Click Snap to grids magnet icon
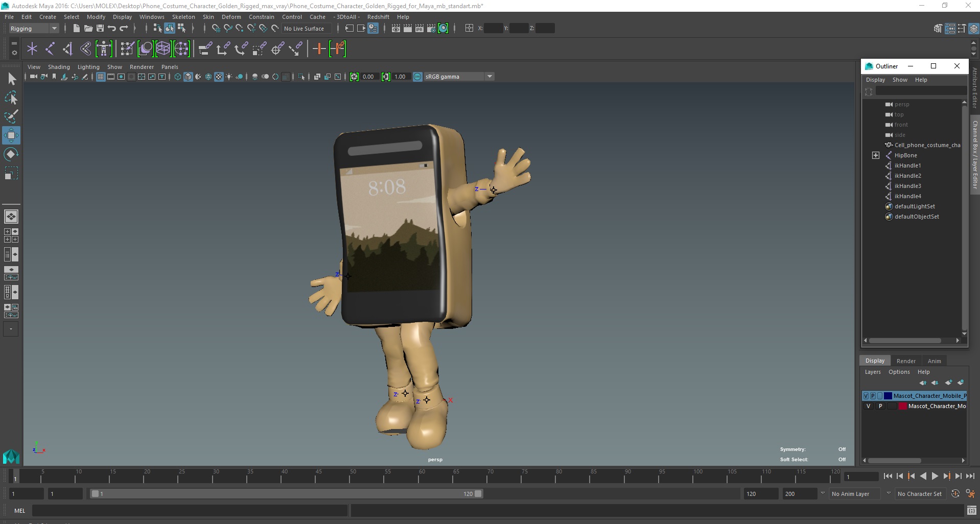Viewport: 980px width, 524px height. point(216,29)
